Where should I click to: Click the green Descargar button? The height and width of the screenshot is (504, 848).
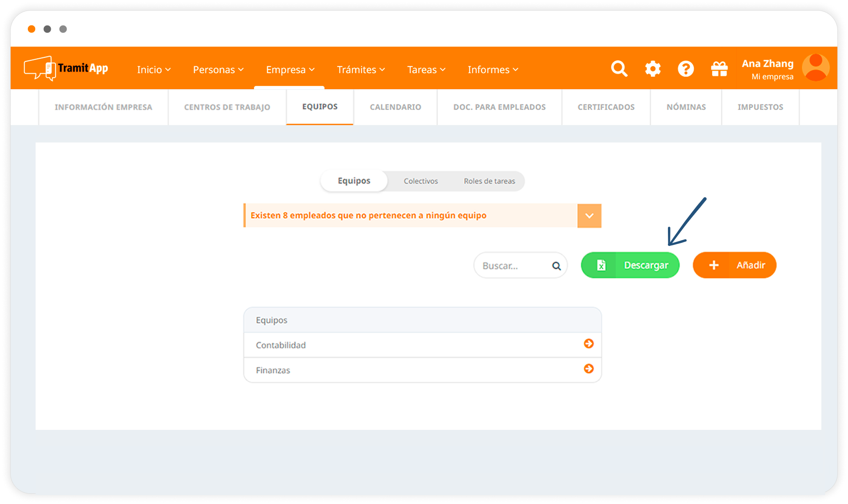click(630, 265)
